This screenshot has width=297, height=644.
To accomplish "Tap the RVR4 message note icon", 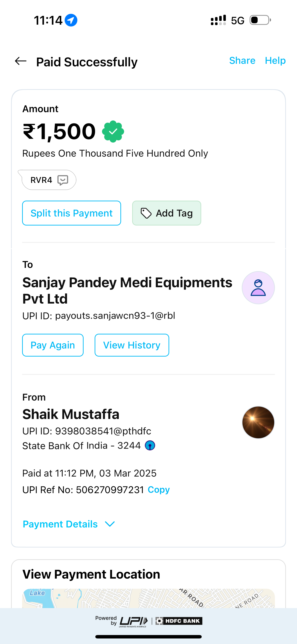I will (63, 180).
